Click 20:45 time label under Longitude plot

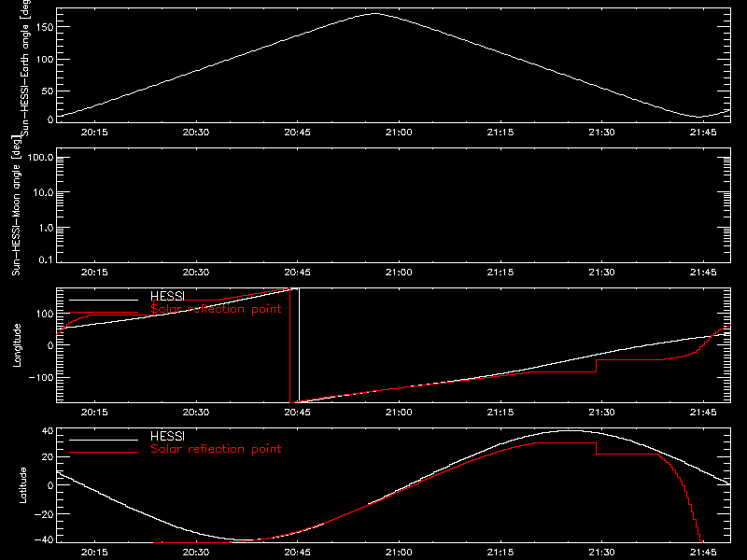pyautogui.click(x=297, y=412)
